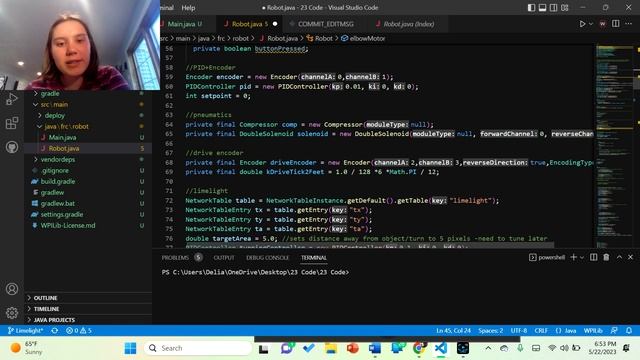Click the Windows Start button
Viewport: 640px width, 360px height.
click(131, 348)
